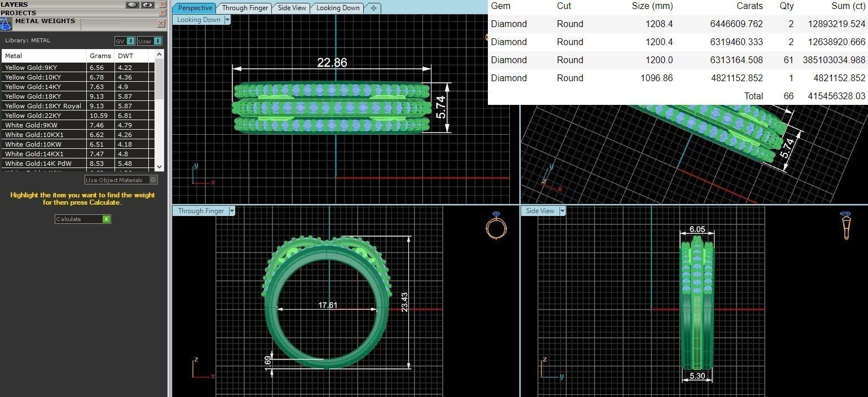
Task: Select Yellow Gold:22KY row
Action: 78,116
